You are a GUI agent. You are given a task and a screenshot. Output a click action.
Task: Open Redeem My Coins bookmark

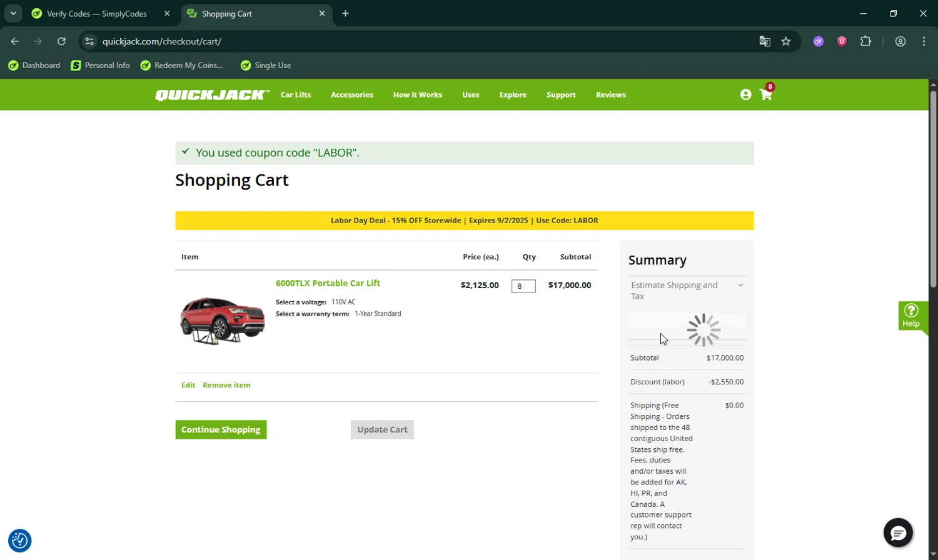click(182, 65)
